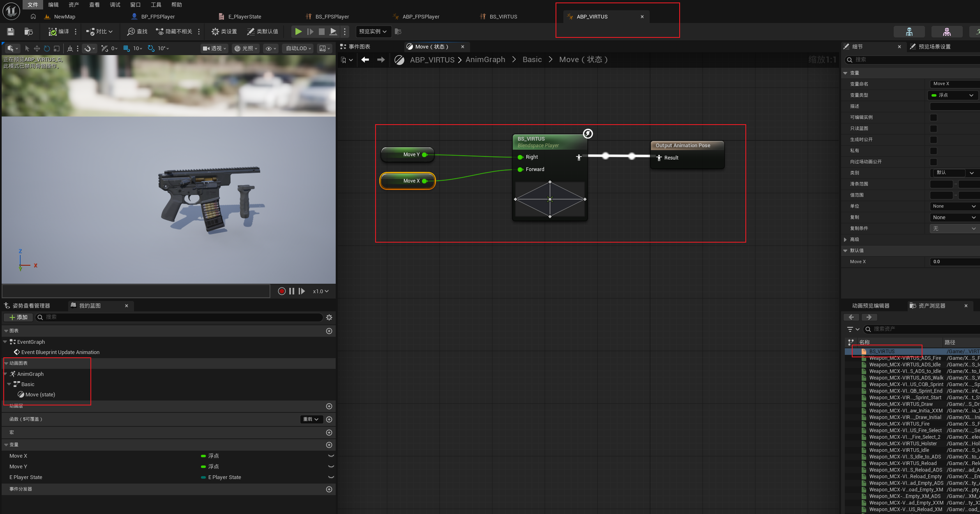Toggle the Expose to Cinematics checkbox
Image resolution: width=980 pixels, height=514 pixels.
pos(934,162)
